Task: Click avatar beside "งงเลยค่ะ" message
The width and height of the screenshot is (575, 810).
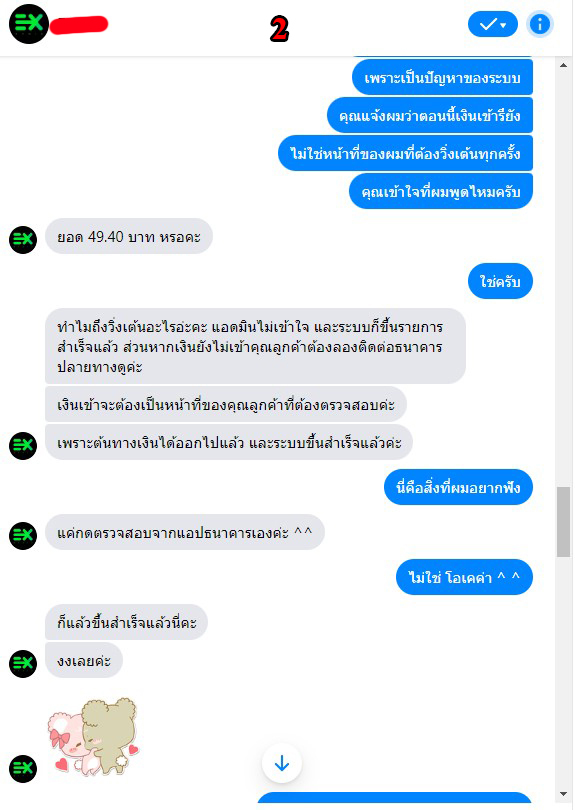Action: tap(23, 663)
